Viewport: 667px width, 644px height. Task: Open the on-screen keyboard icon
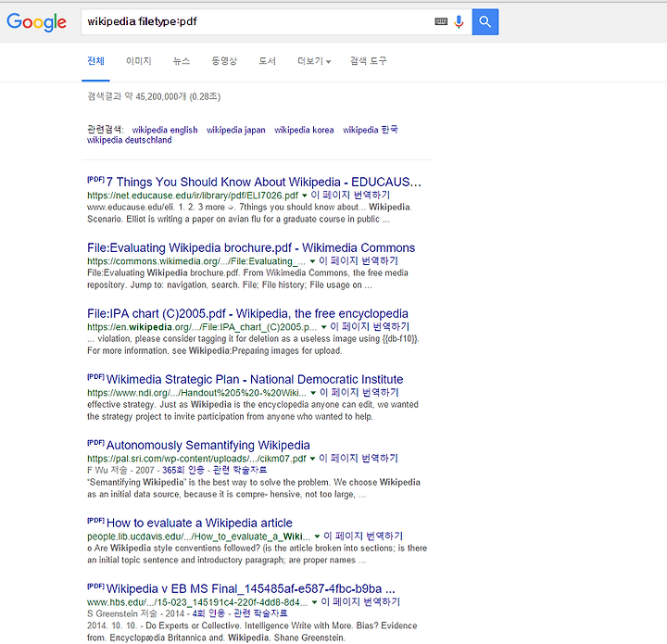pyautogui.click(x=441, y=21)
